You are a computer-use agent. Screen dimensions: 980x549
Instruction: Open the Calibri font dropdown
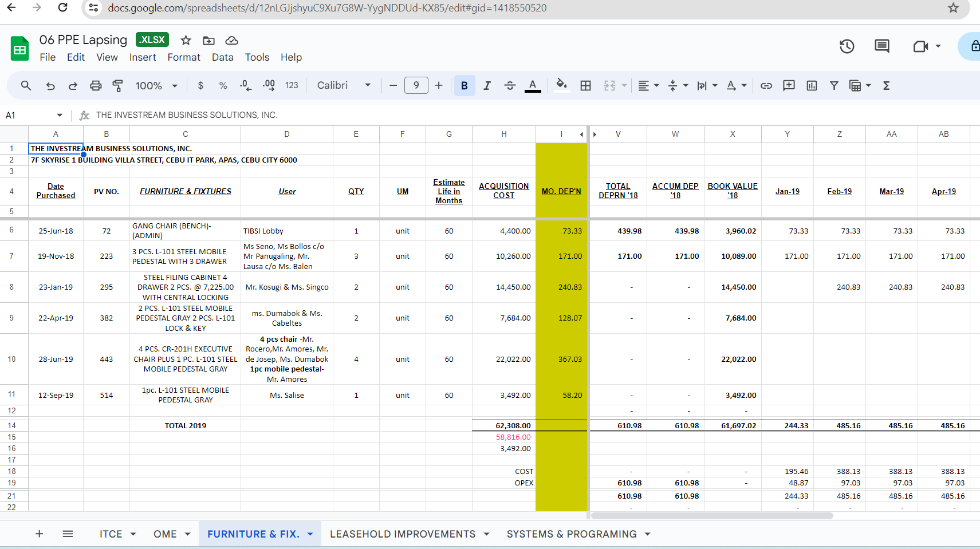(x=344, y=86)
